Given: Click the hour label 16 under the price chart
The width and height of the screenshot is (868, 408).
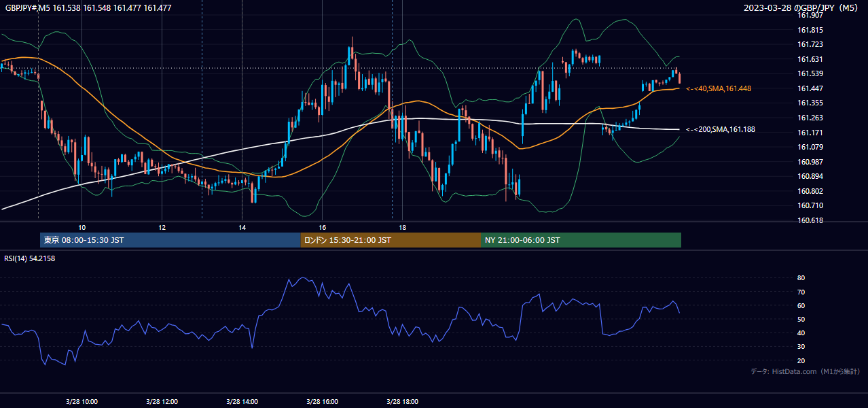Looking at the screenshot, I should click(322, 227).
